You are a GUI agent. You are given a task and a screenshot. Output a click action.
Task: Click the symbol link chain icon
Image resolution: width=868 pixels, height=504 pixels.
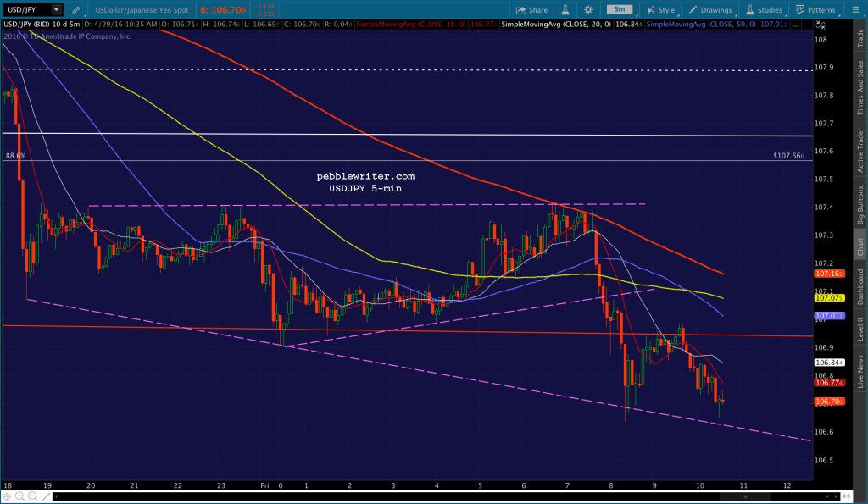click(75, 10)
